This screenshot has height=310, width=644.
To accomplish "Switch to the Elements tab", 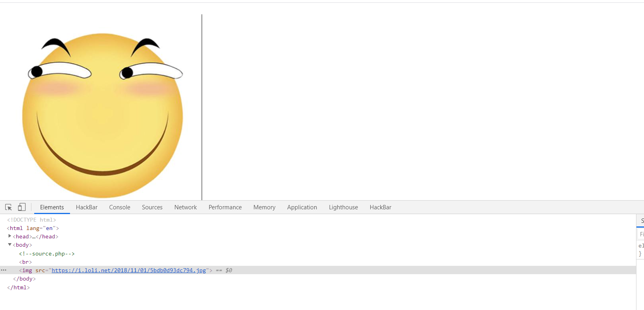I will (52, 207).
